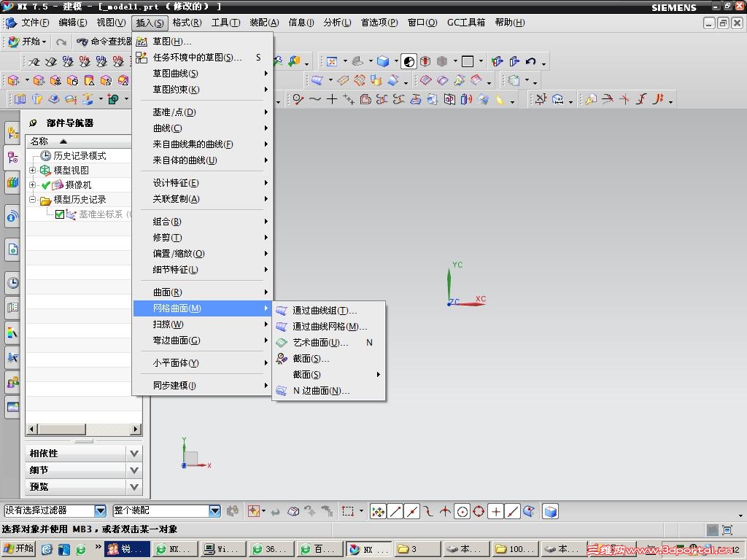
Task: Click the Fit view icon with red cross
Action: click(332, 61)
